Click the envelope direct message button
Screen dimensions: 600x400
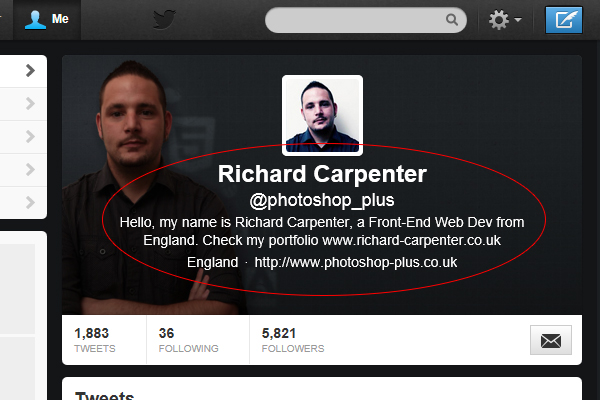551,340
